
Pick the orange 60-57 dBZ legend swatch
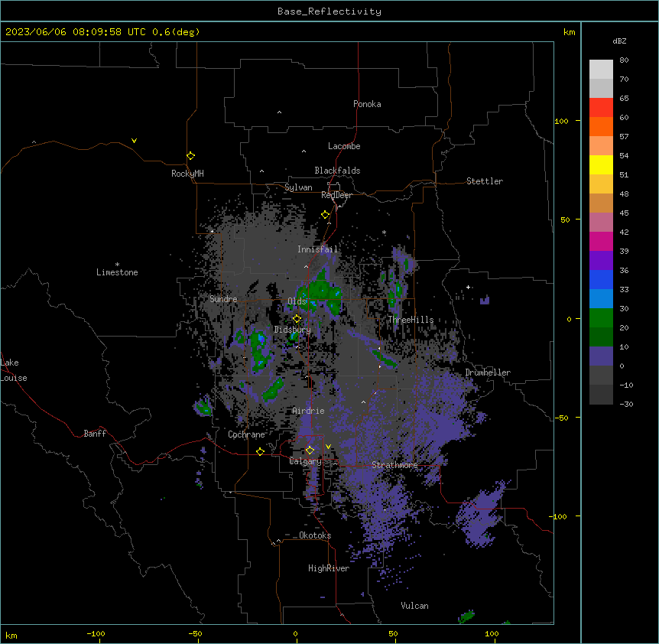pyautogui.click(x=601, y=126)
